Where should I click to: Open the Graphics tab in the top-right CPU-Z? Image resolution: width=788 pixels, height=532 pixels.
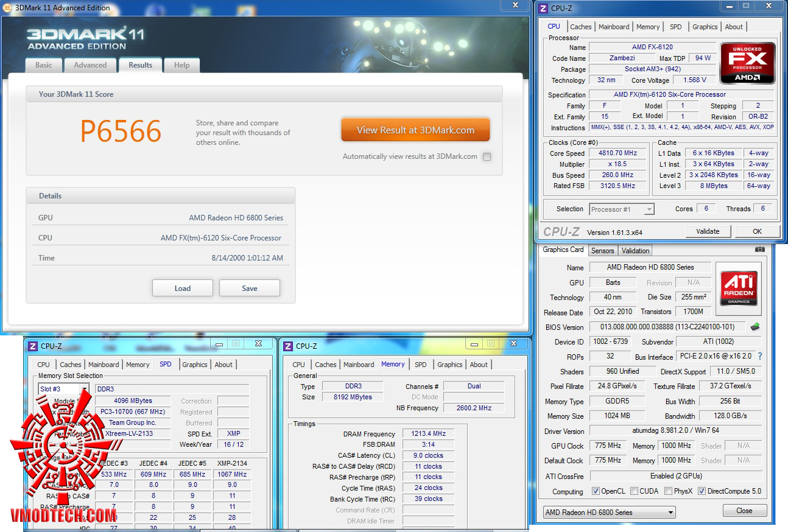(705, 27)
